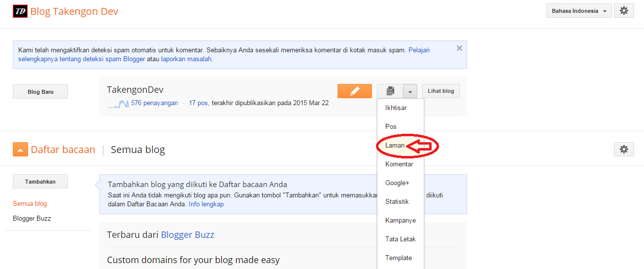This screenshot has width=644, height=269.
Task: Select Kampanye menu item
Action: click(400, 220)
